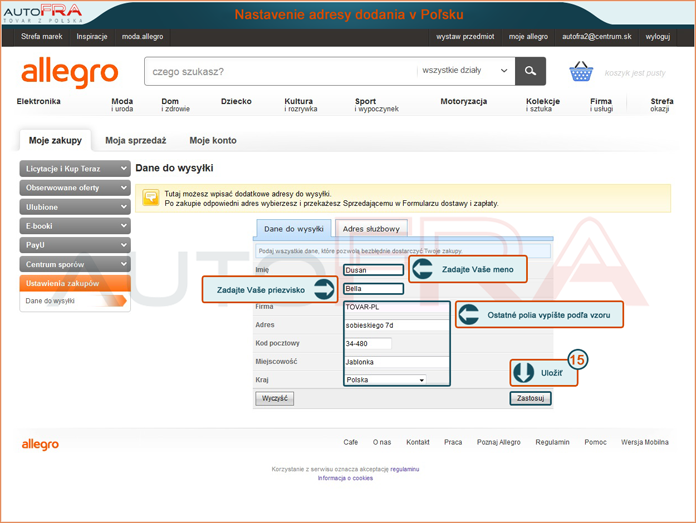Click the autofra2@centrum.sk account link
The height and width of the screenshot is (523, 696).
(x=597, y=36)
